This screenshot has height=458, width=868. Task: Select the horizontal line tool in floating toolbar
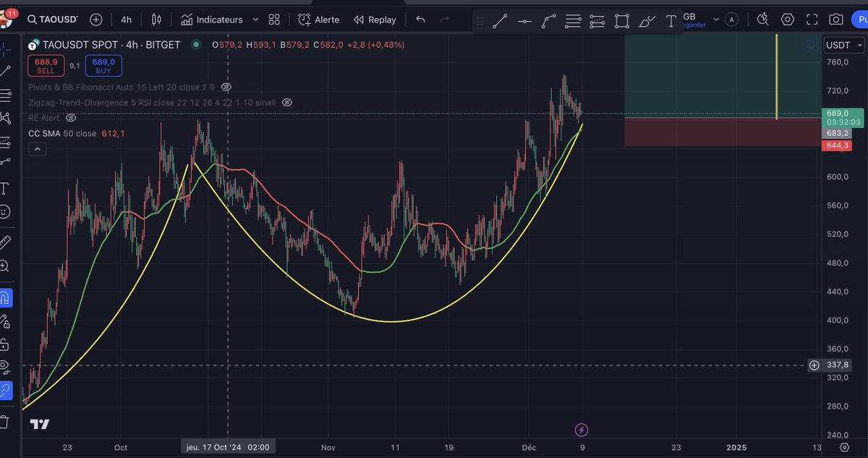click(x=524, y=21)
